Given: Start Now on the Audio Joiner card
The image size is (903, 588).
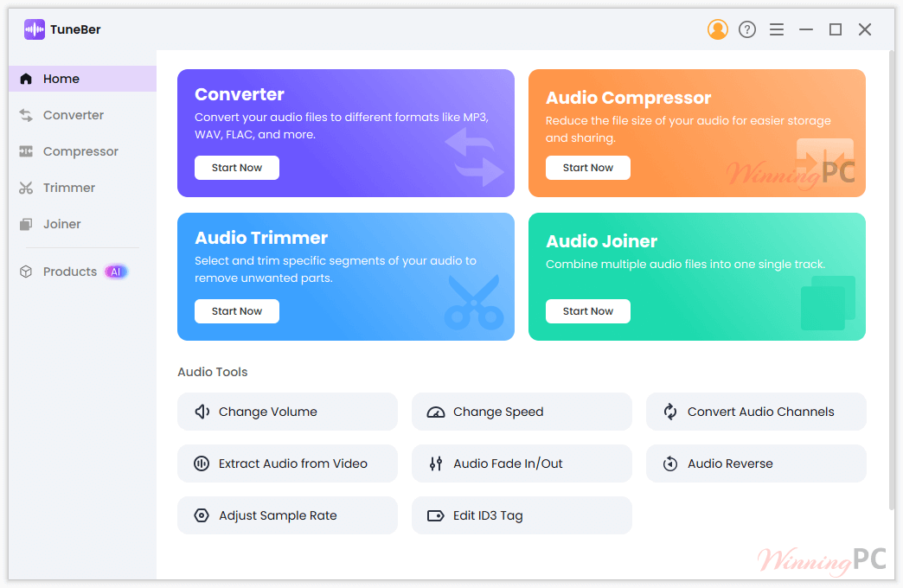Looking at the screenshot, I should pos(588,311).
